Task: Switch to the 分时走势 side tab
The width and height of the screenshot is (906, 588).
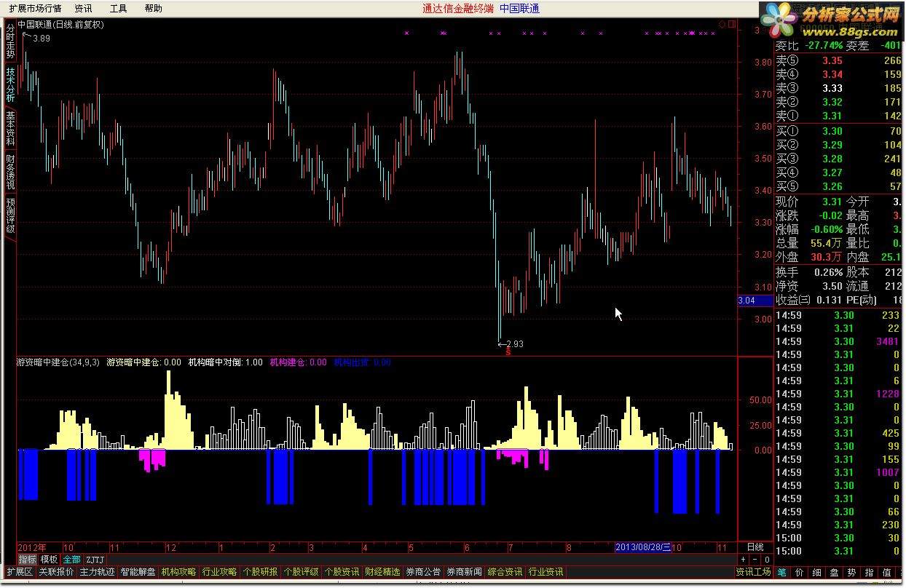Action: 10,41
